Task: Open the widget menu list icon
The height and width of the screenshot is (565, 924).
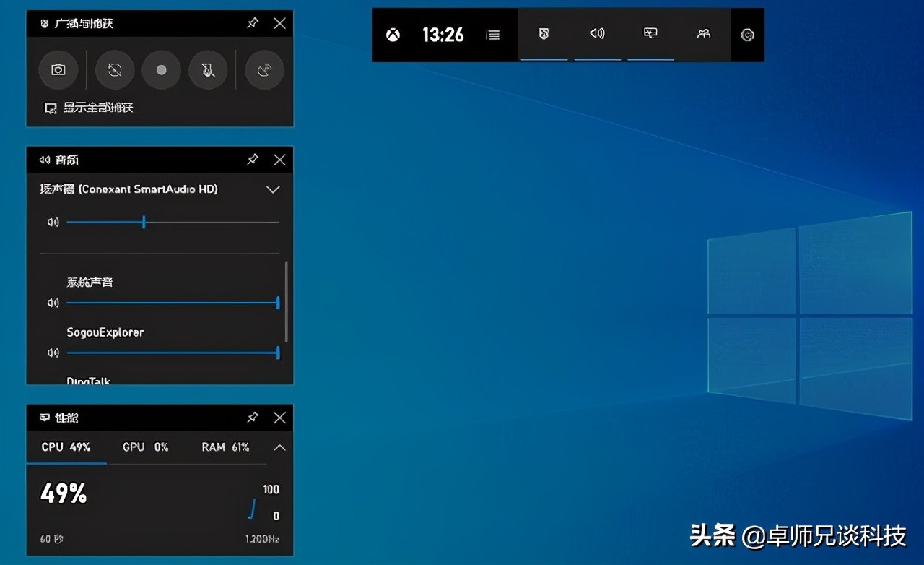Action: point(493,35)
